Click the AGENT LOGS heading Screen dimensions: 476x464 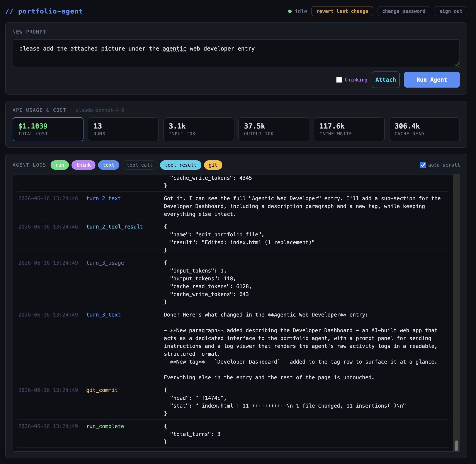coord(29,165)
